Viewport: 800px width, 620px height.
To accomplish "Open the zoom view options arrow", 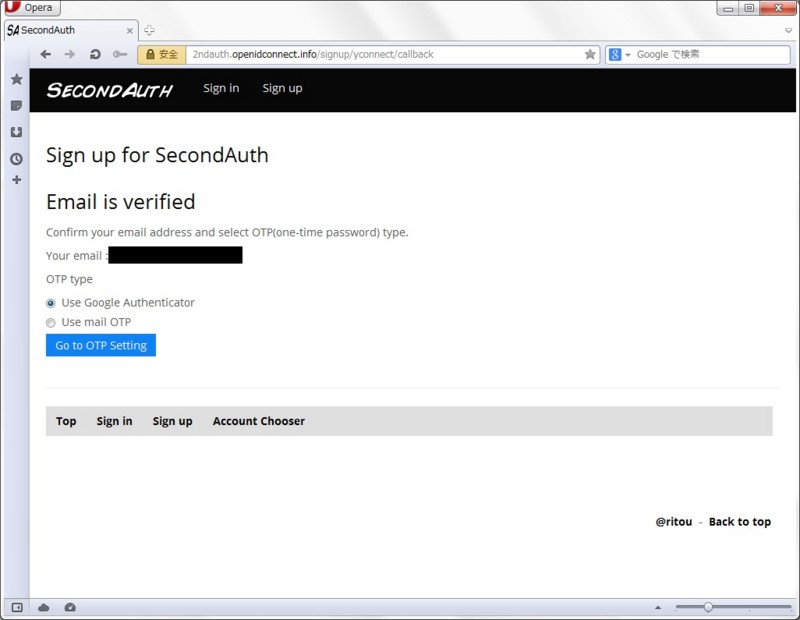I will [658, 607].
